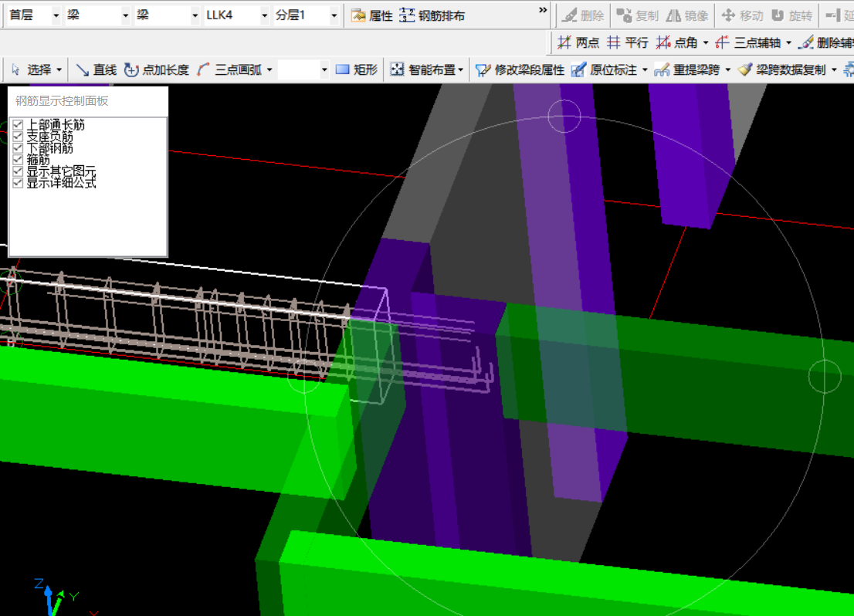Open 钢筋排布 rebar layout tool
The image size is (854, 616).
point(432,15)
